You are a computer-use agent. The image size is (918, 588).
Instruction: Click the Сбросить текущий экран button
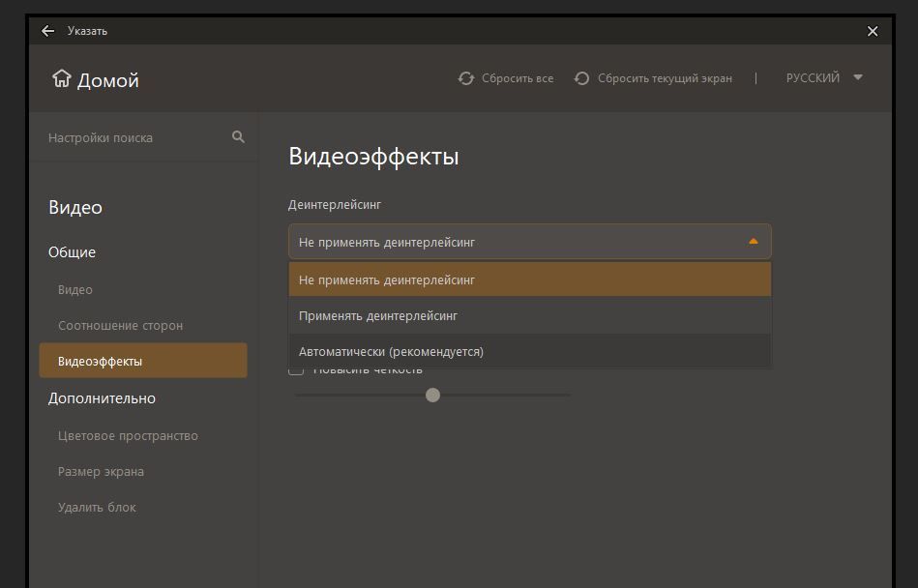665,78
